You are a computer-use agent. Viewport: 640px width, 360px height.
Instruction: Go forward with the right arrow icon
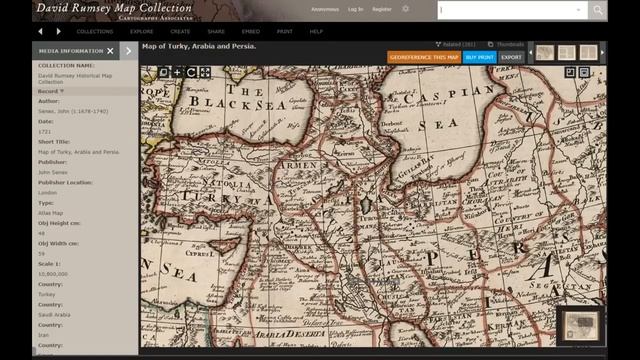tap(58, 31)
